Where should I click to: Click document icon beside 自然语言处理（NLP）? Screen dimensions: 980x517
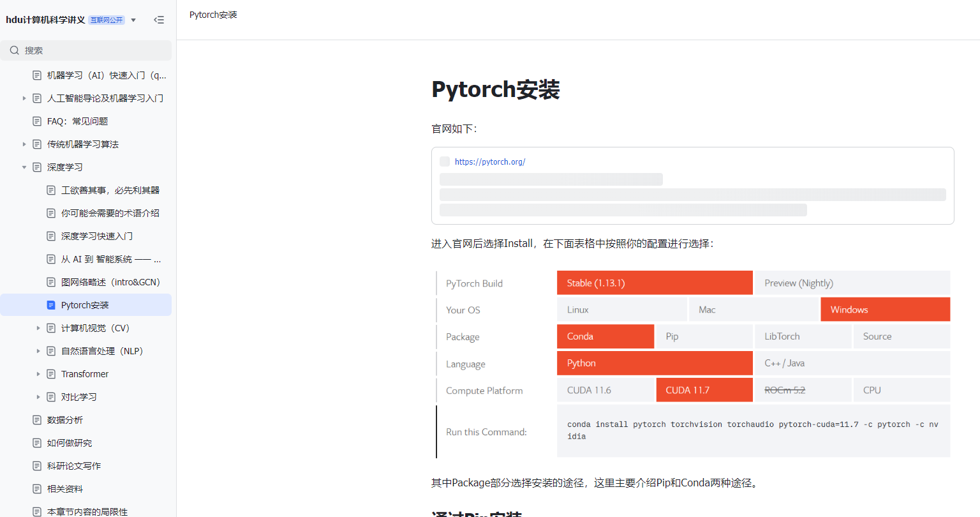51,351
